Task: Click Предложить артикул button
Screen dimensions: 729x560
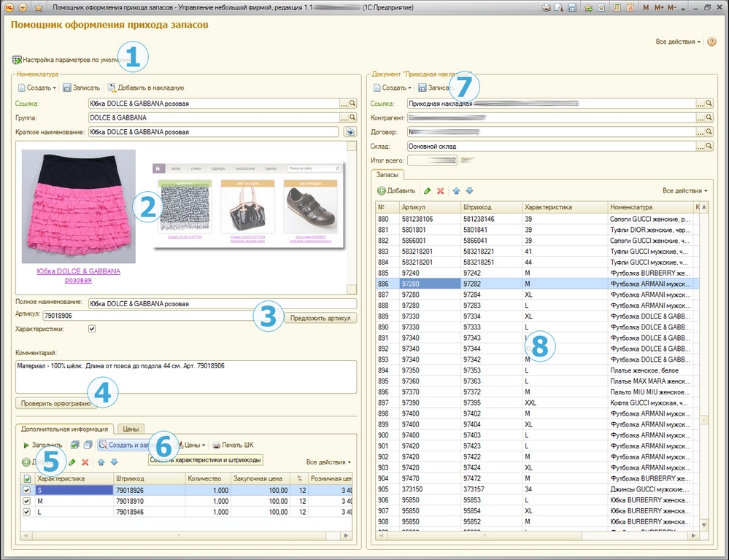Action: [x=320, y=318]
